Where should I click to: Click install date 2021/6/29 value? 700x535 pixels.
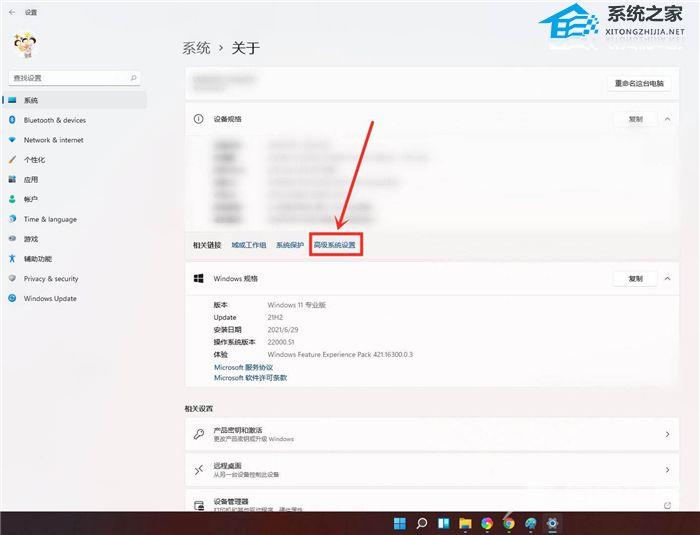(x=283, y=330)
